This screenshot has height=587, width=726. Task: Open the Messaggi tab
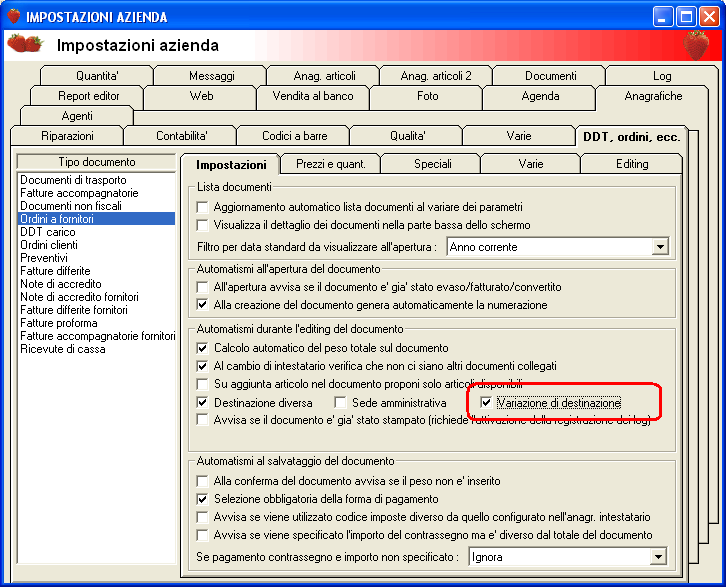pyautogui.click(x=212, y=76)
